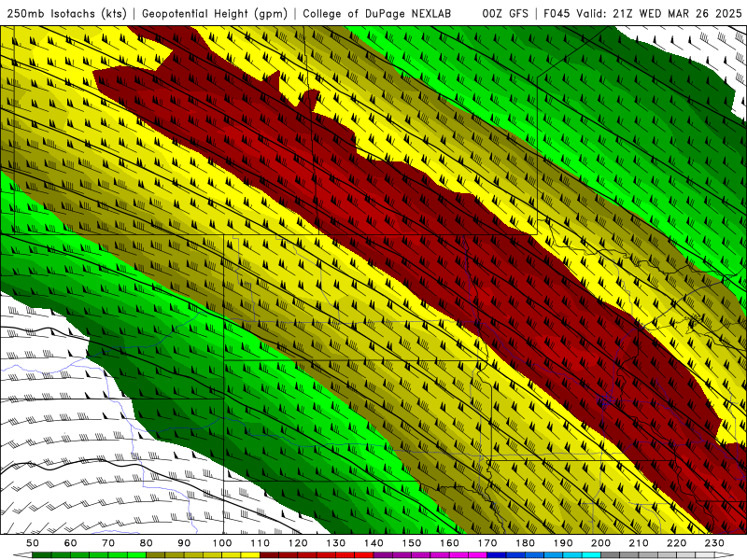Click the '50' label on the color scale
This screenshot has width=747, height=560.
33,543
